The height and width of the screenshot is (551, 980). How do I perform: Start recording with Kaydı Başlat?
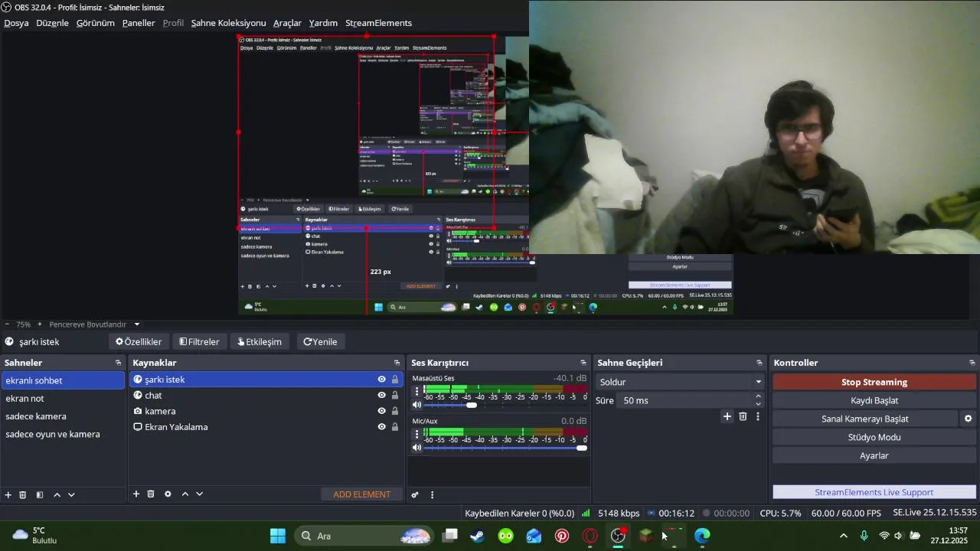tap(874, 400)
